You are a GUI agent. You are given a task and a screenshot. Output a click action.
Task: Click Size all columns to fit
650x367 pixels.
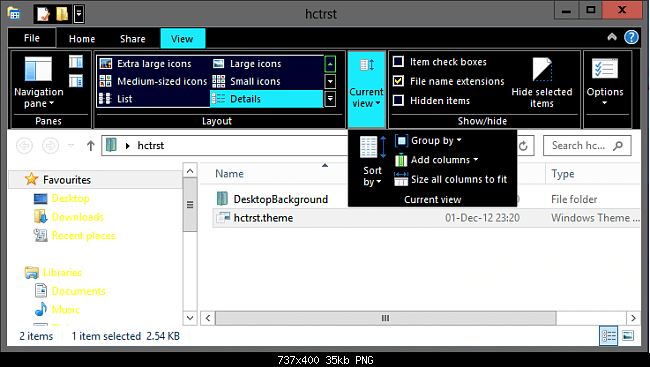click(x=451, y=179)
